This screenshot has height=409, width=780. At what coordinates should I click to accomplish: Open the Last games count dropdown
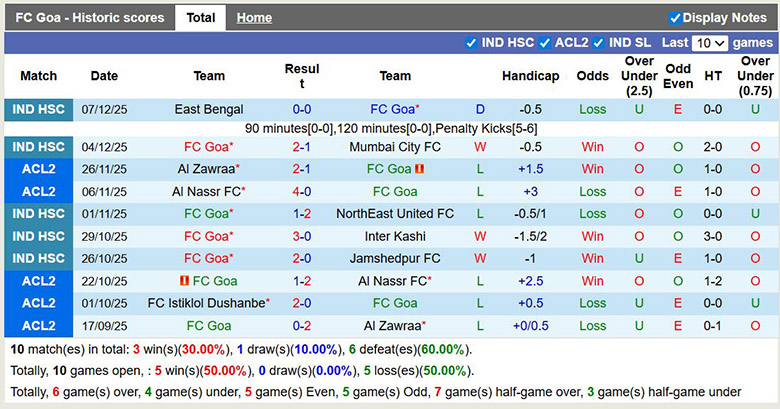pos(710,43)
